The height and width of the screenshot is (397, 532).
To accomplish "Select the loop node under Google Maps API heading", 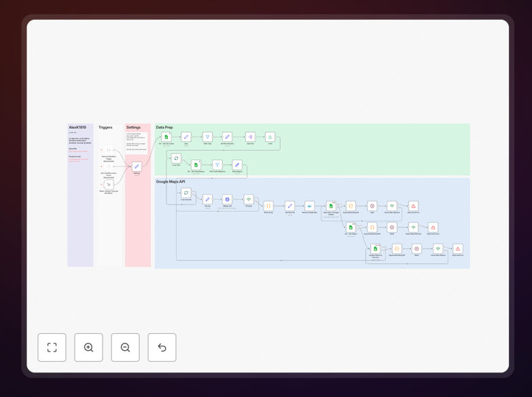I will (186, 193).
